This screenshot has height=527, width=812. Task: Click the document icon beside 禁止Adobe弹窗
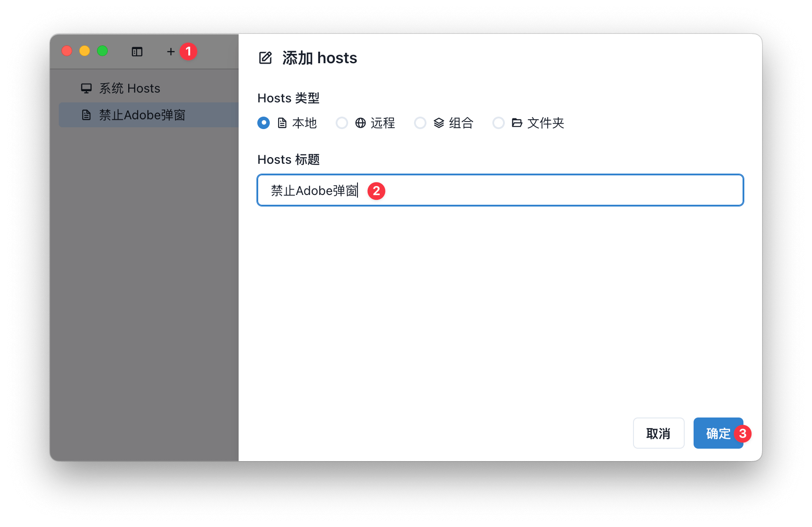(86, 115)
